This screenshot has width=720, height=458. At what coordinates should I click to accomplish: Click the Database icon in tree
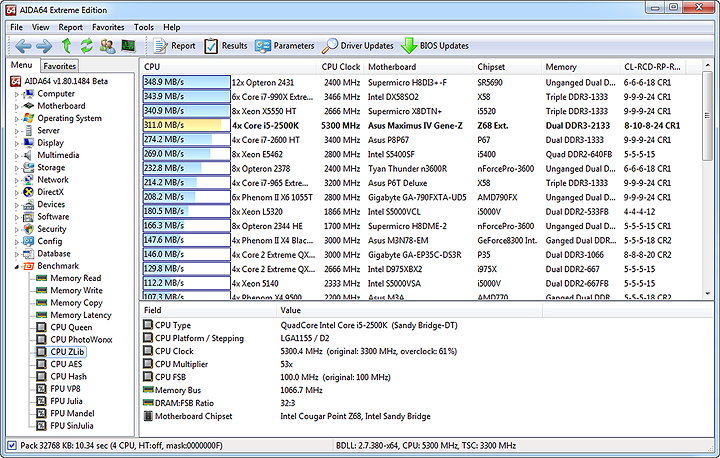coord(28,254)
